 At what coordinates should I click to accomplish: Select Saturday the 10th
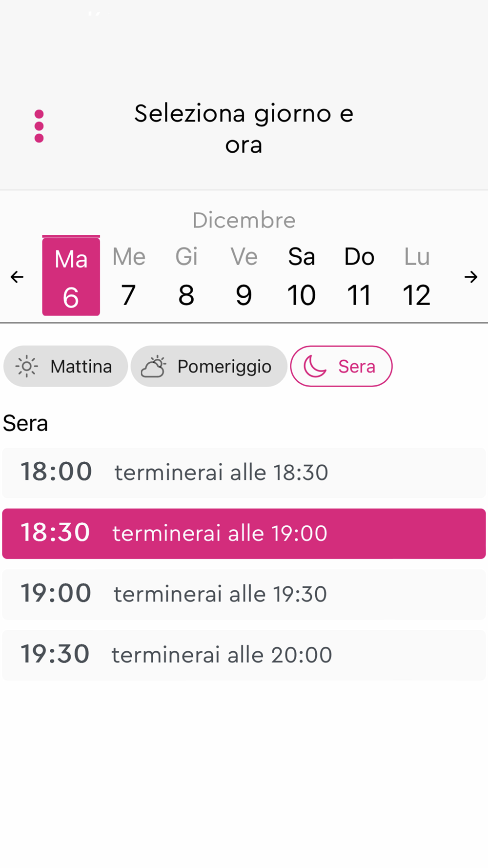302,276
